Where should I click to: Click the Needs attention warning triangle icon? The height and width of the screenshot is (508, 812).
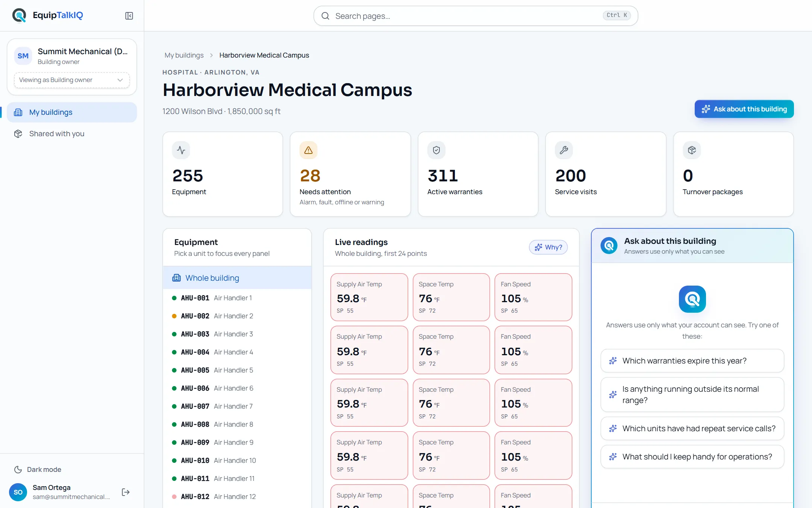pos(309,150)
